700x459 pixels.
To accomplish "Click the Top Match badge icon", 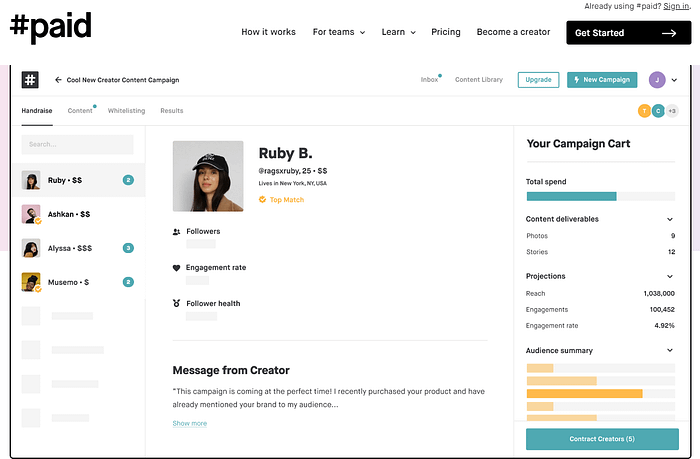I will [262, 199].
